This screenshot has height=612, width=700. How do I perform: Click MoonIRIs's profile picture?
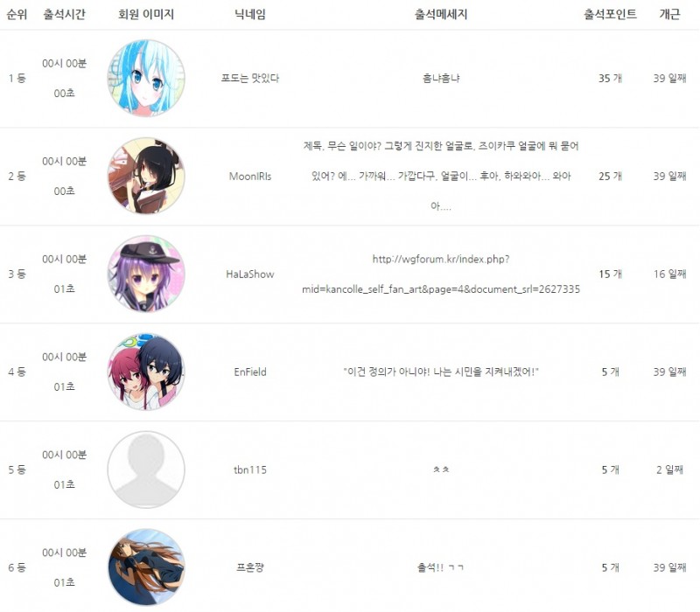pos(146,176)
